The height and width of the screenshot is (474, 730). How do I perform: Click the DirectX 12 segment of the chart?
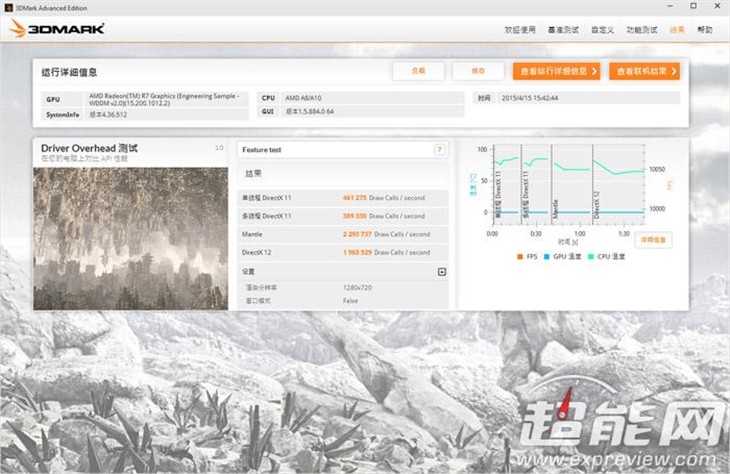tap(618, 185)
